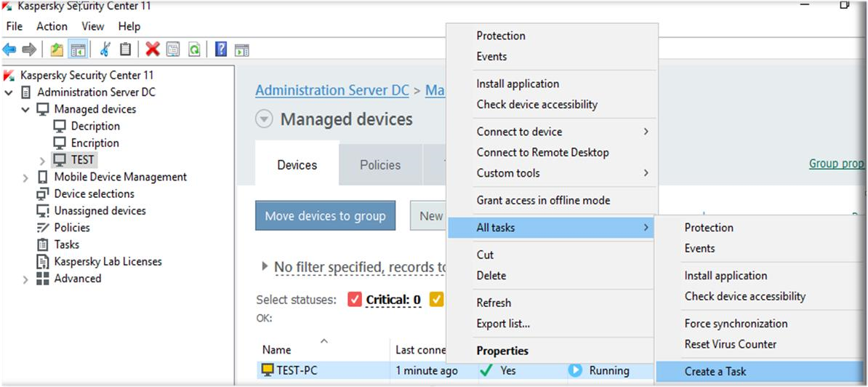The image size is (868, 387).
Task: Open the Help menu
Action: 129,27
